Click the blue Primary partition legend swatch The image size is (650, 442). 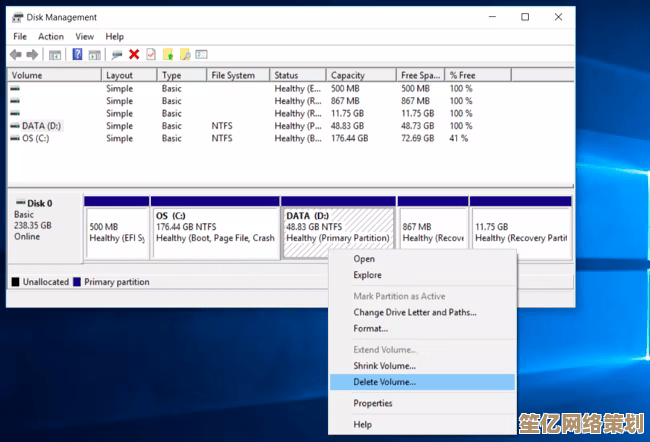(77, 282)
